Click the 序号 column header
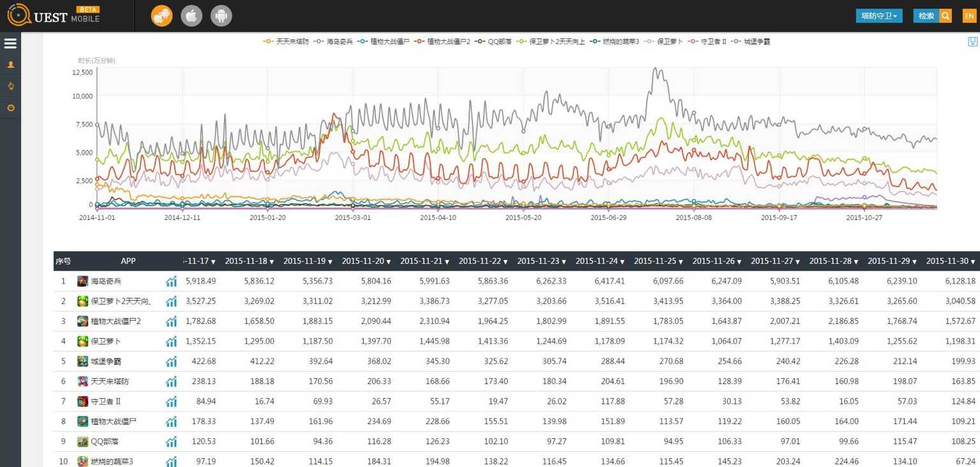Viewport: 980px width, 467px height. pyautogui.click(x=63, y=261)
